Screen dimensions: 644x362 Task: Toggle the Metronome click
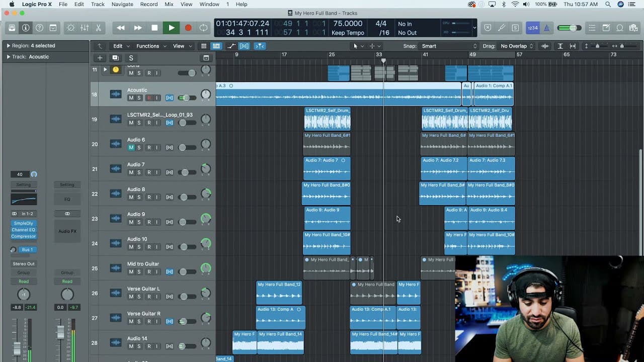(547, 28)
